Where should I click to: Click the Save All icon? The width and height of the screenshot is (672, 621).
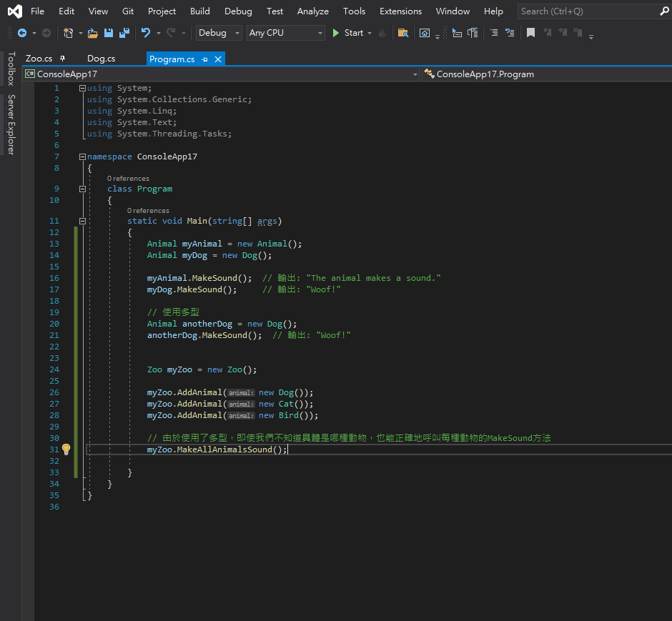124,33
